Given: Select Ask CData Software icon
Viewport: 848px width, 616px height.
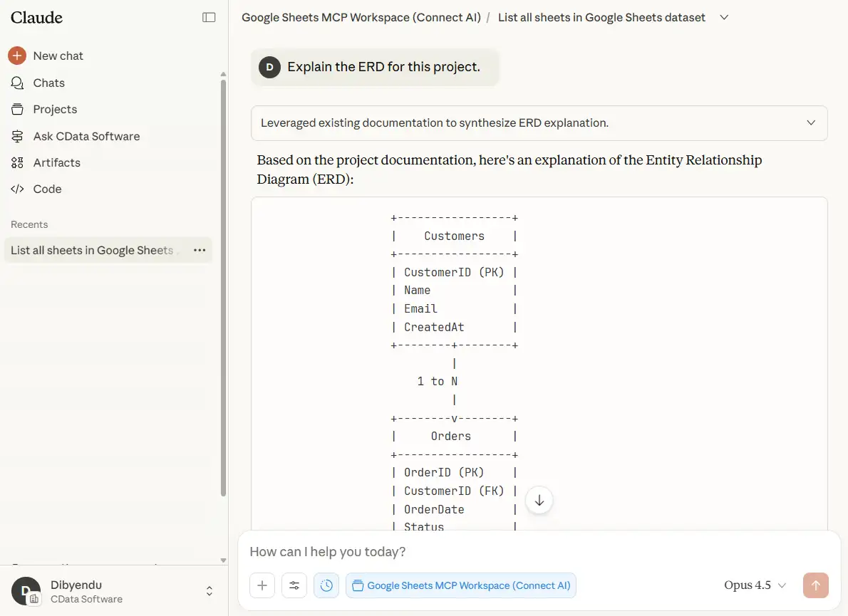Looking at the screenshot, I should tap(17, 136).
